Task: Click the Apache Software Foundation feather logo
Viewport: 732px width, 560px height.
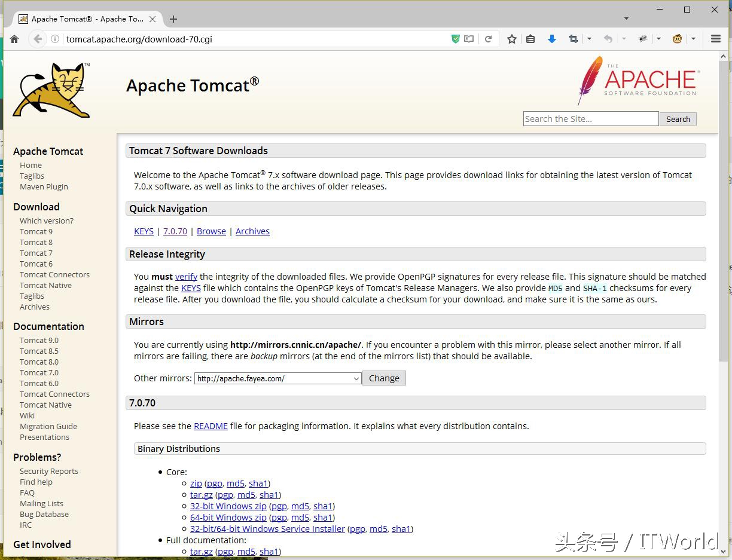Action: pos(638,81)
